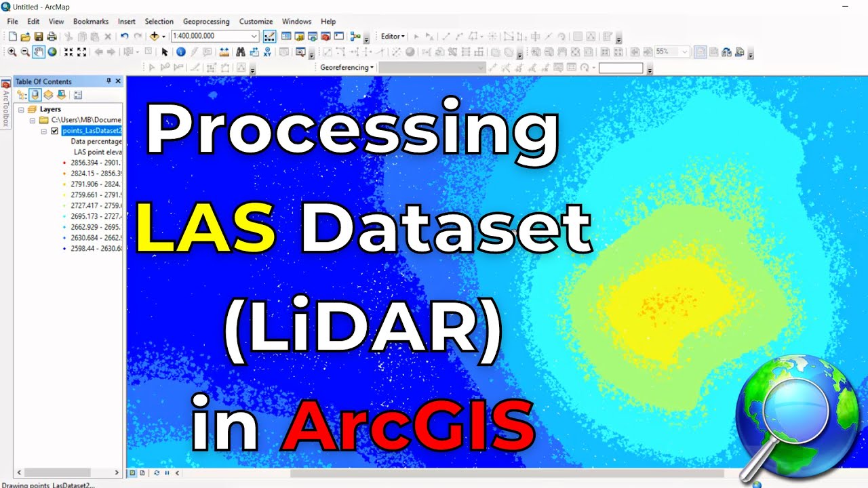Viewport: 868px width, 488px height.
Task: Create a new map document
Action: click(12, 36)
